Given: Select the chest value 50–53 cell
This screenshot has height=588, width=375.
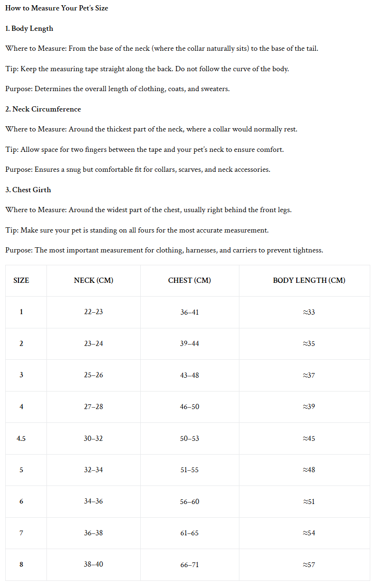Looking at the screenshot, I should [190, 439].
